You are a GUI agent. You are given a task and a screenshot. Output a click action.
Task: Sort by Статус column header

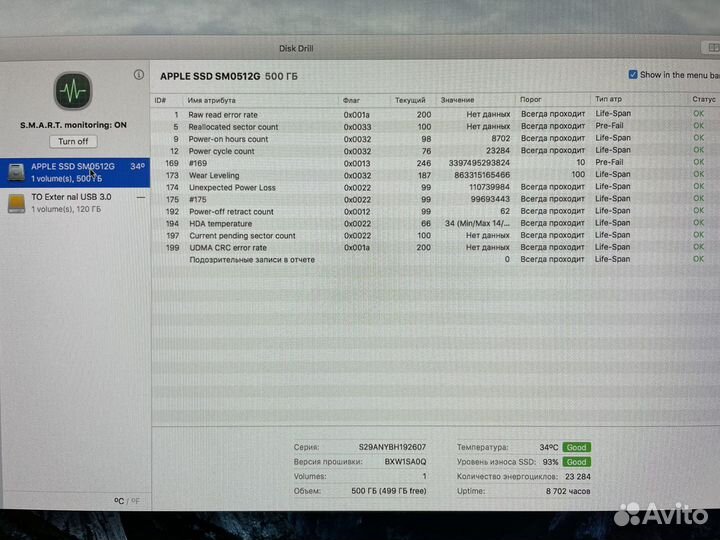tap(703, 99)
